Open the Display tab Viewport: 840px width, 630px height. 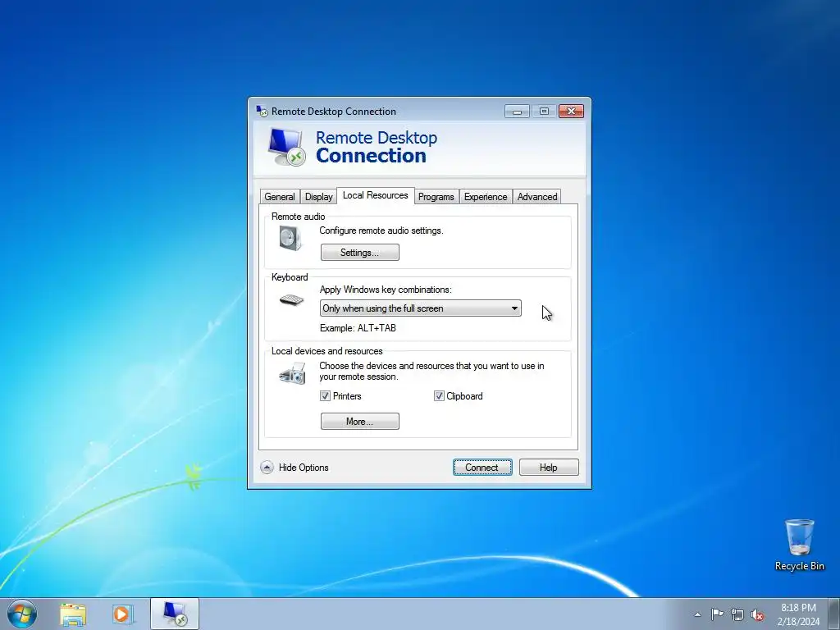point(319,197)
